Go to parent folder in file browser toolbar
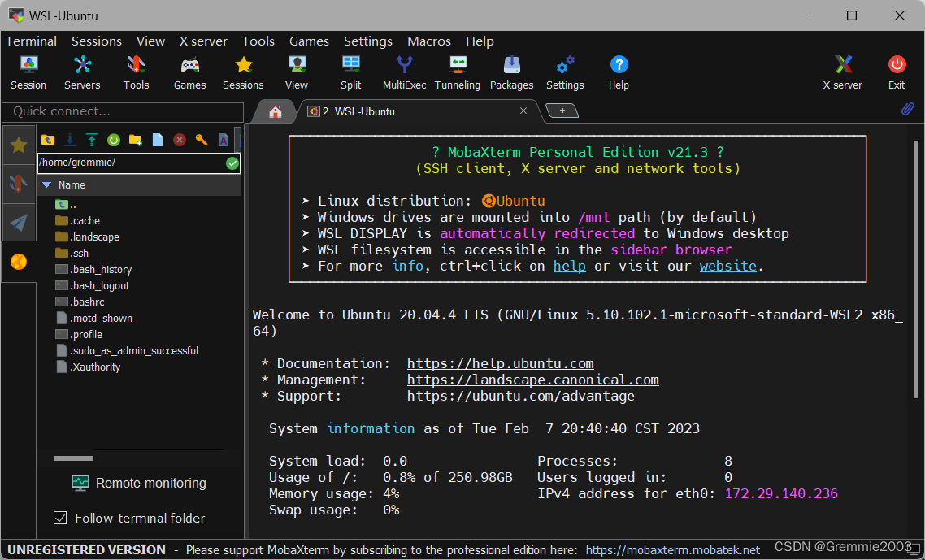The height and width of the screenshot is (560, 925). [x=48, y=140]
